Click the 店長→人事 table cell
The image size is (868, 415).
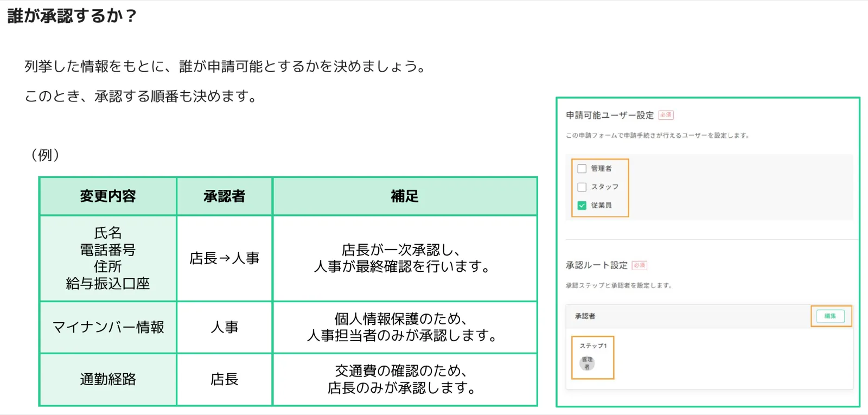tap(225, 258)
